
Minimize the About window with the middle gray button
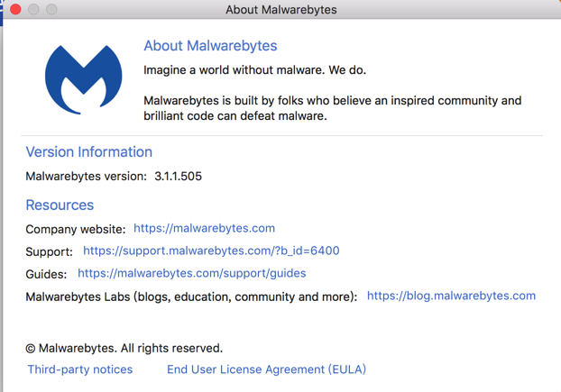33,9
